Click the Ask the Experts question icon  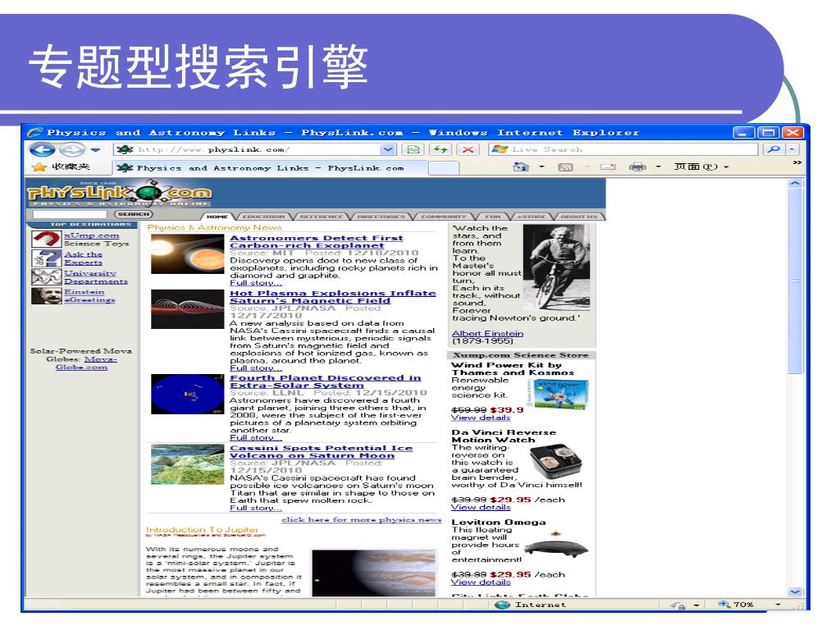(x=46, y=258)
